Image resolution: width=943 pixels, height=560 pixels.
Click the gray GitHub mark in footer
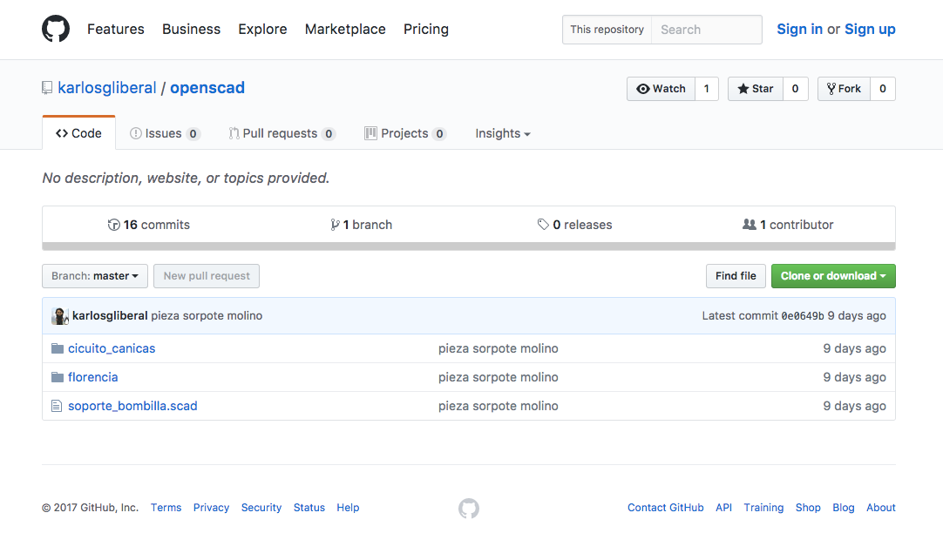[x=469, y=509]
